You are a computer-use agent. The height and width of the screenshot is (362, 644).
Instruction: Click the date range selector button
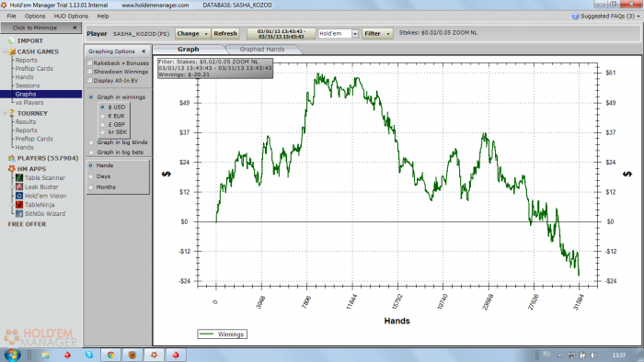click(x=282, y=34)
